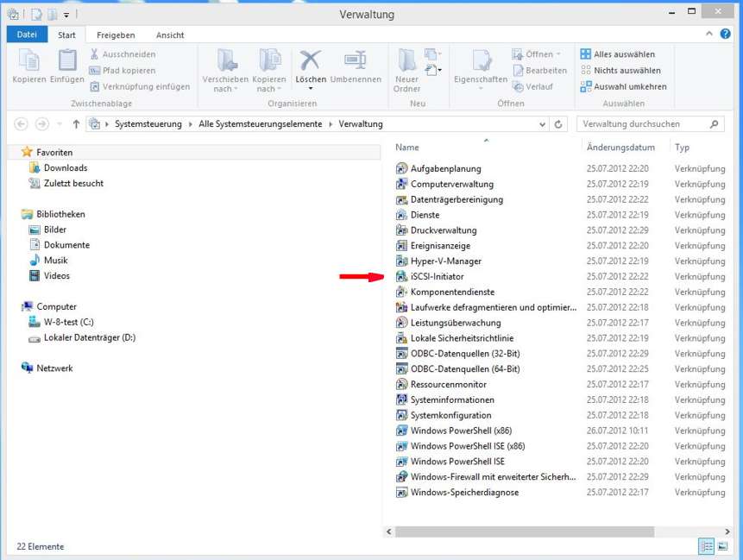Select the Hyper-V-Manager icon
Viewport: 743px width, 560px height.
[401, 261]
